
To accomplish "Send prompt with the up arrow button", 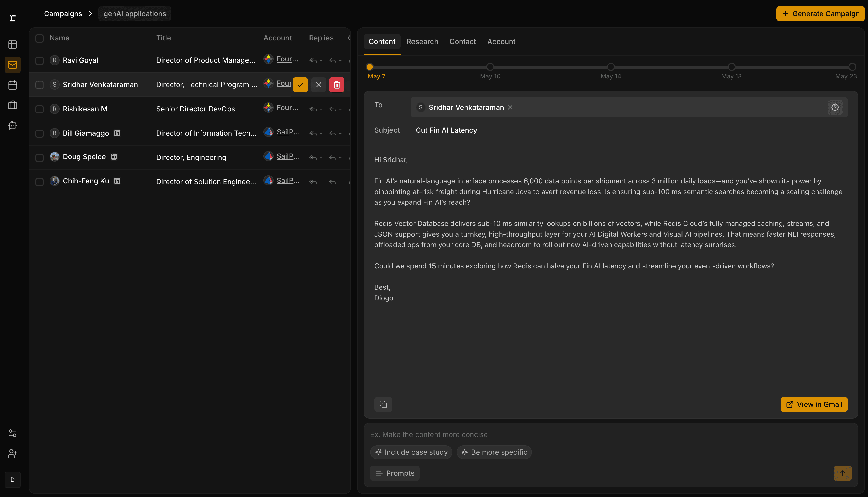I will tap(842, 473).
